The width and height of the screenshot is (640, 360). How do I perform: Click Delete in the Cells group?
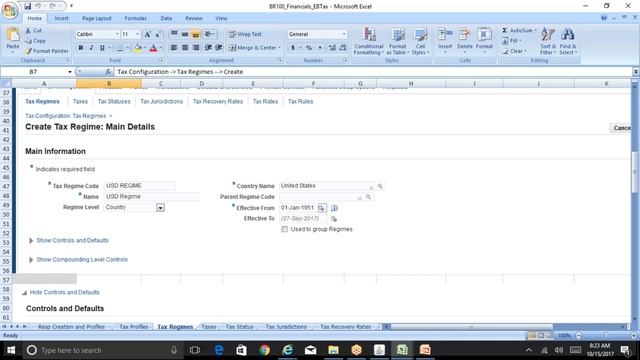[x=464, y=40]
